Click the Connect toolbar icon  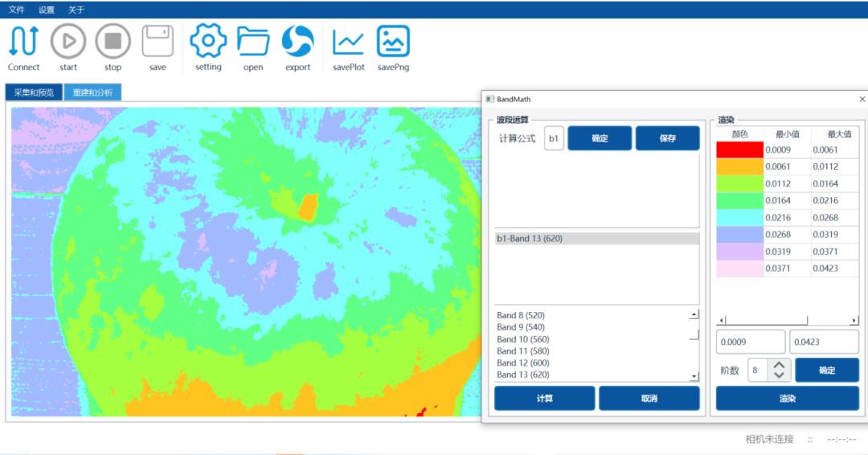pos(24,42)
